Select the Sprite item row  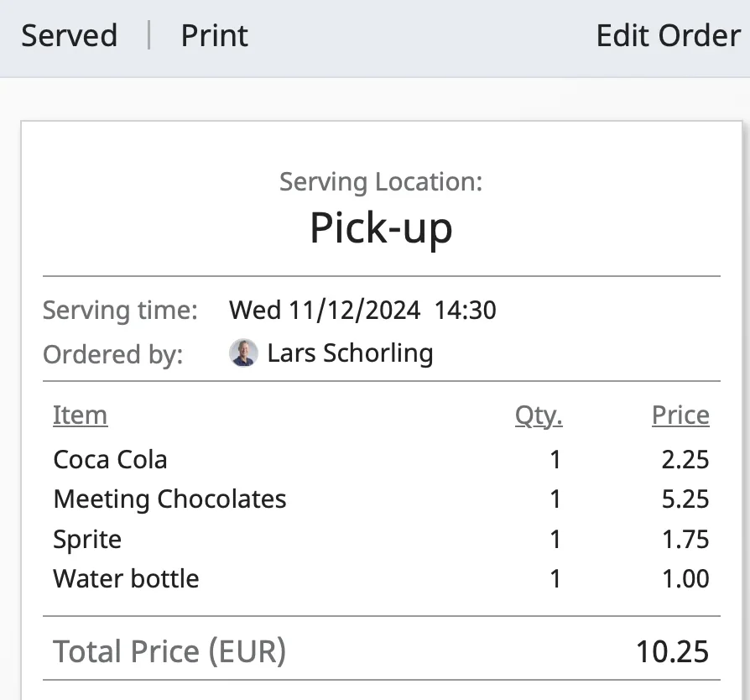pyautogui.click(x=381, y=539)
